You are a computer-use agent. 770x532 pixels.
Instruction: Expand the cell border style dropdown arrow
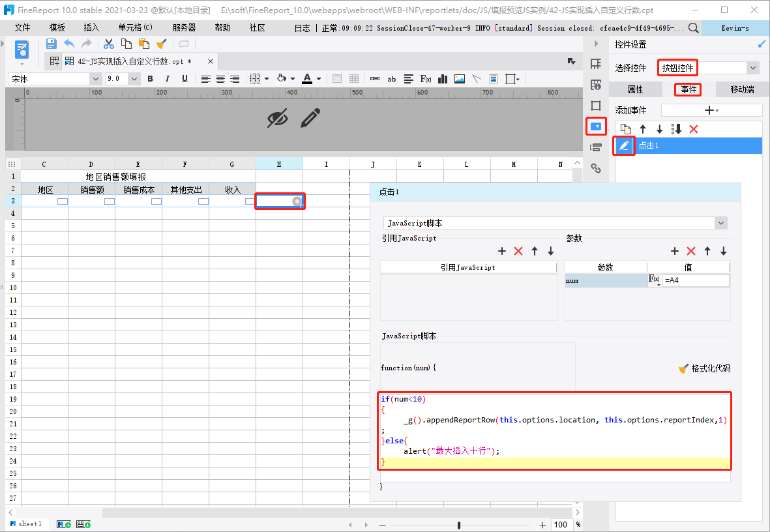click(x=267, y=79)
